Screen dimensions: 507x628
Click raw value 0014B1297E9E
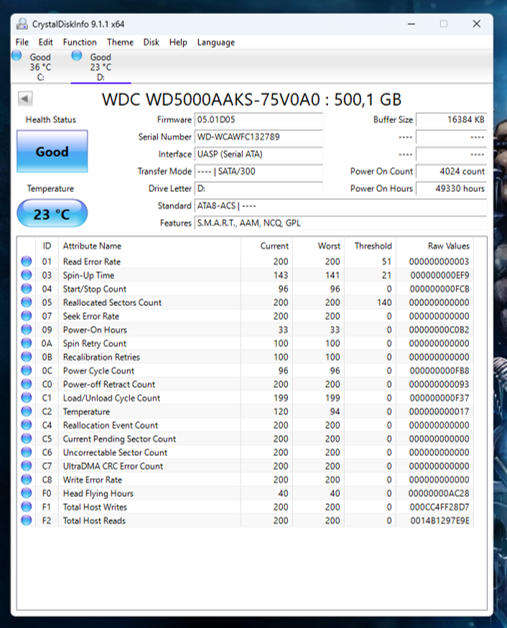pos(439,521)
